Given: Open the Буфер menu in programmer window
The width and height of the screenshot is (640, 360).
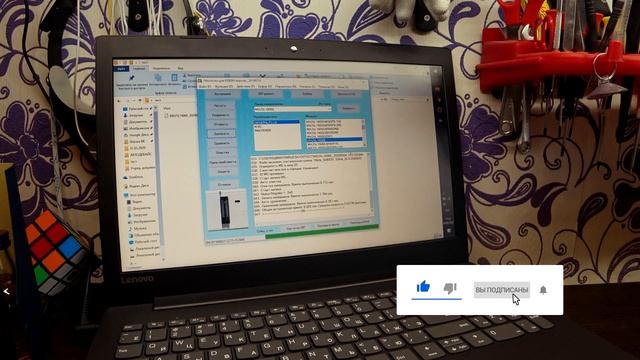Looking at the screenshot, I should pyautogui.click(x=265, y=87).
